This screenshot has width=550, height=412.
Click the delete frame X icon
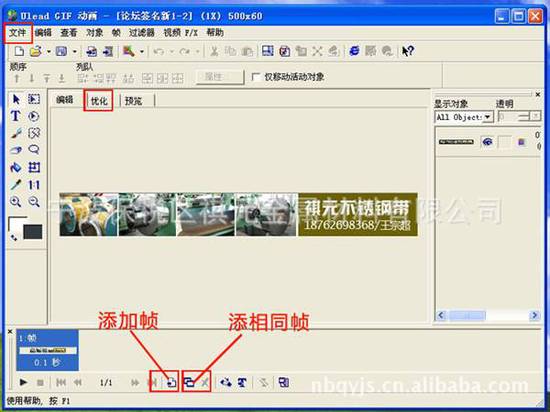[x=204, y=383]
